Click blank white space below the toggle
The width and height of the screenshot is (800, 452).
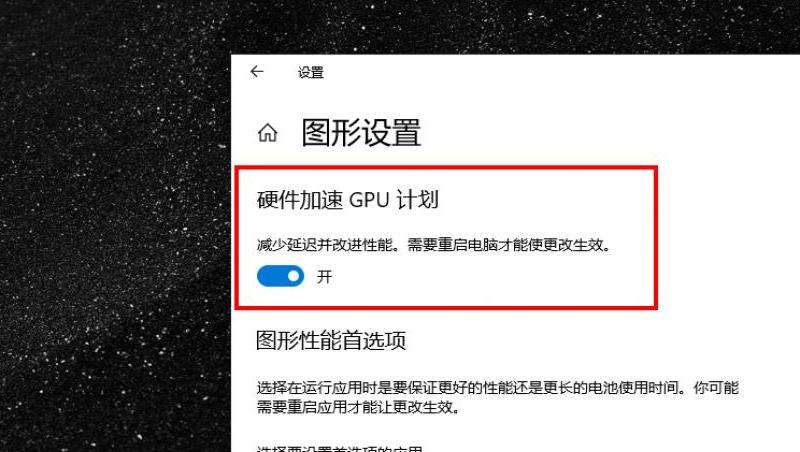click(459, 296)
